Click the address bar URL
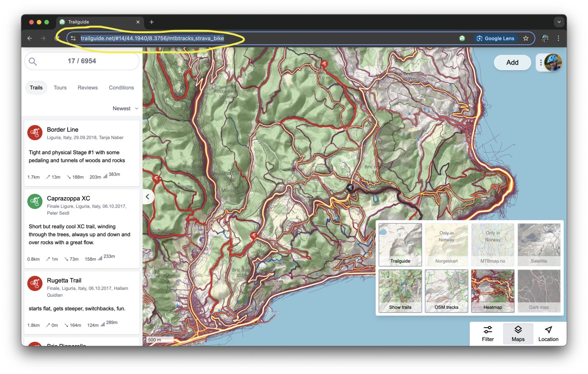The image size is (588, 374). 152,38
